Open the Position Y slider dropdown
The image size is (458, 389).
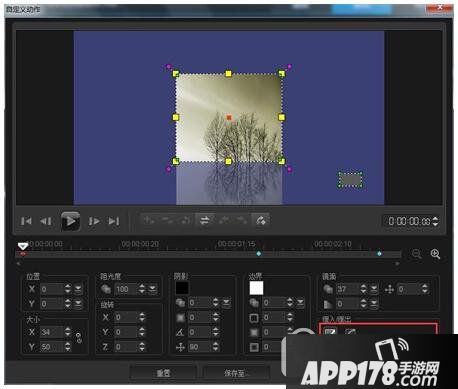pos(78,304)
